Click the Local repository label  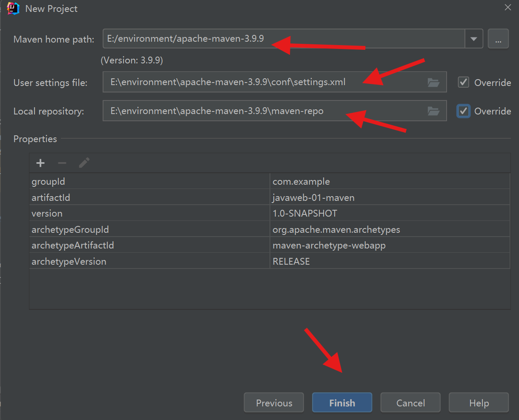tap(49, 111)
